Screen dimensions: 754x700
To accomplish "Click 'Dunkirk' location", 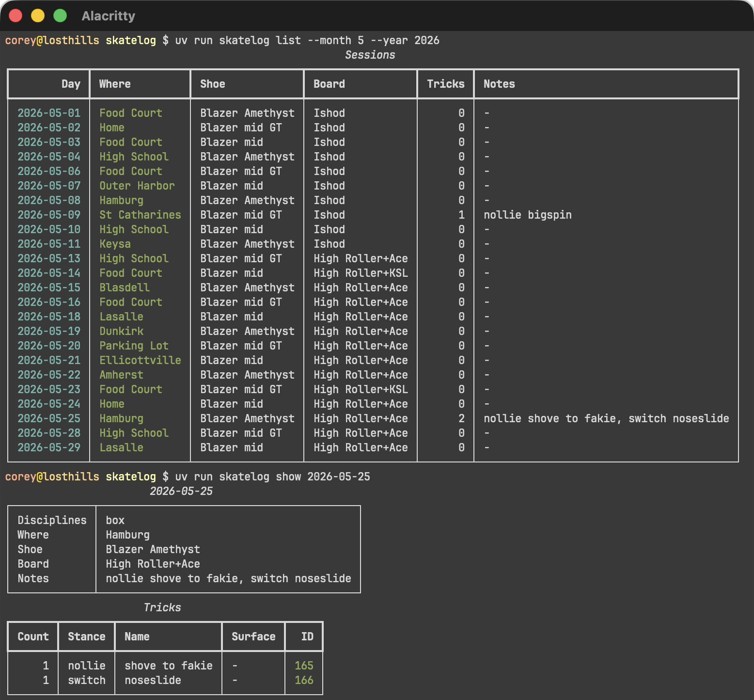I will pos(121,331).
